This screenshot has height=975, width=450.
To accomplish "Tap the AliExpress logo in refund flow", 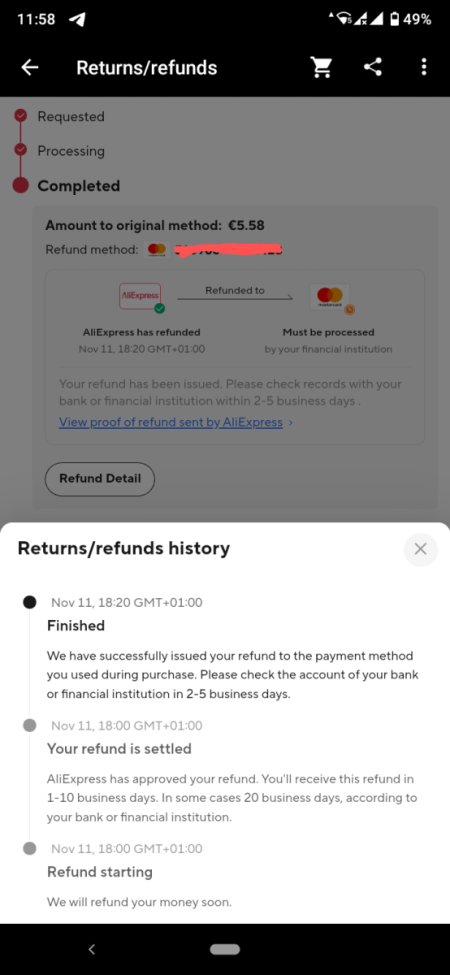I will [140, 296].
